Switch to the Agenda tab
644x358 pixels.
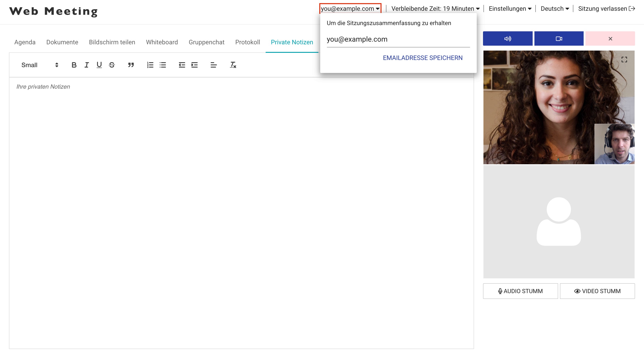point(25,42)
